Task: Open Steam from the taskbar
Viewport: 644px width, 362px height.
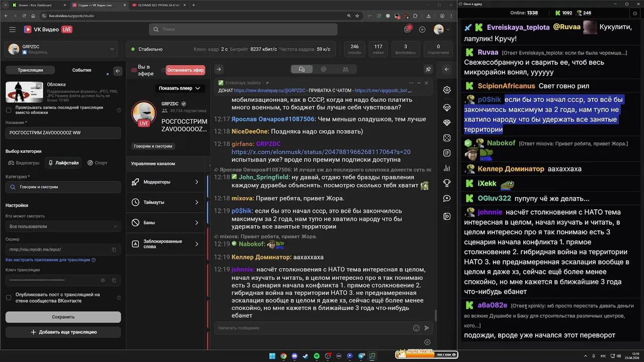Action: click(x=305, y=356)
